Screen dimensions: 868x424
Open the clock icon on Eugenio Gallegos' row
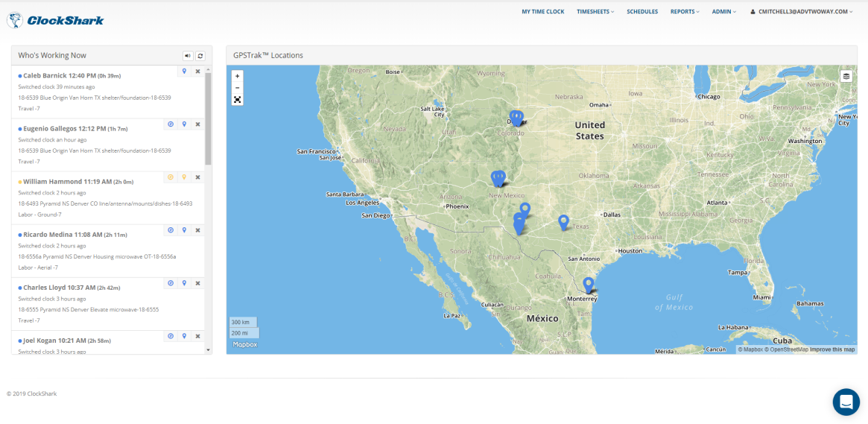[171, 124]
